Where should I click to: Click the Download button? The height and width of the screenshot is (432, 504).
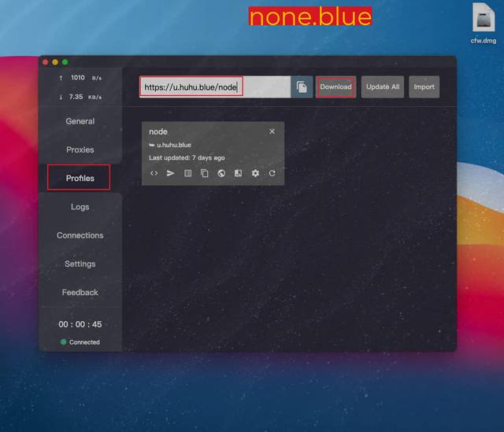(x=335, y=87)
